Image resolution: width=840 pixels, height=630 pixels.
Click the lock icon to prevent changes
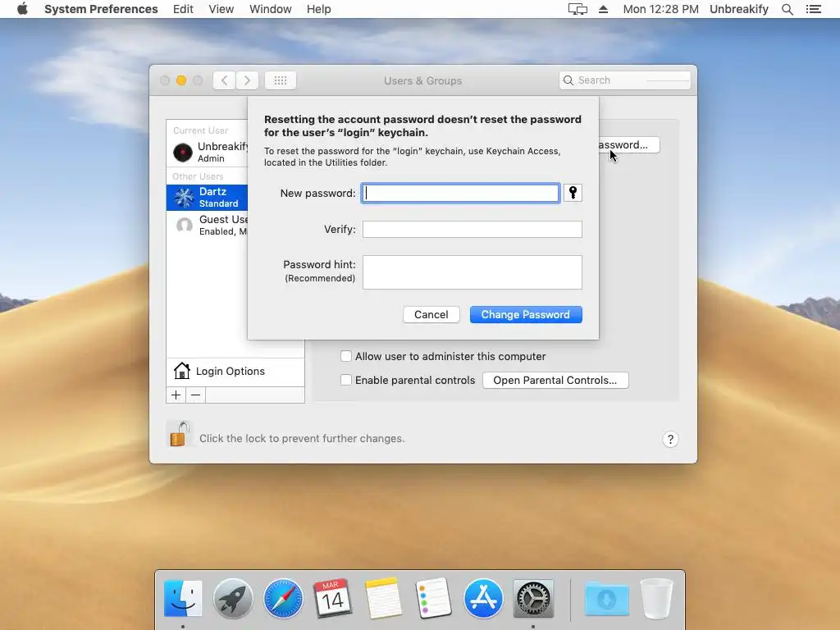pyautogui.click(x=180, y=434)
